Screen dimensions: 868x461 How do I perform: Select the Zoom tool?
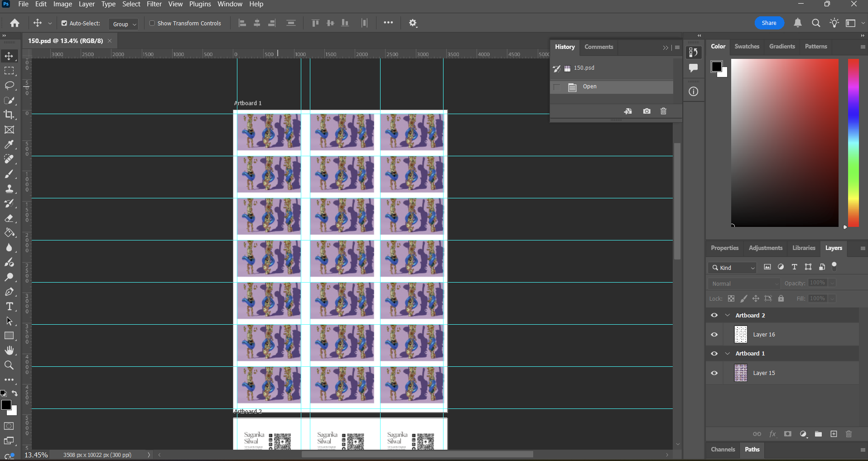9,365
